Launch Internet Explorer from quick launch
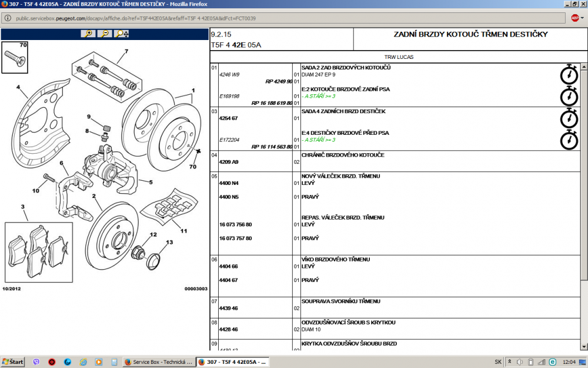Image resolution: width=588 pixels, height=368 pixels. point(83,362)
